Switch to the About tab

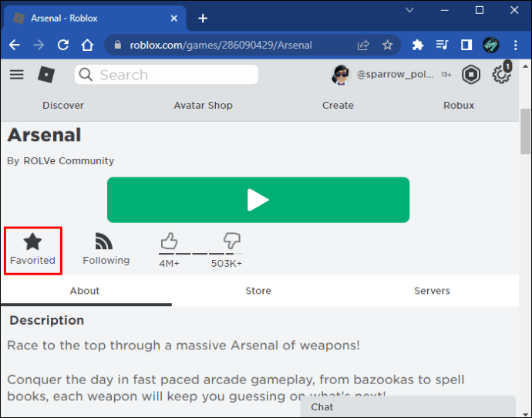(x=85, y=291)
